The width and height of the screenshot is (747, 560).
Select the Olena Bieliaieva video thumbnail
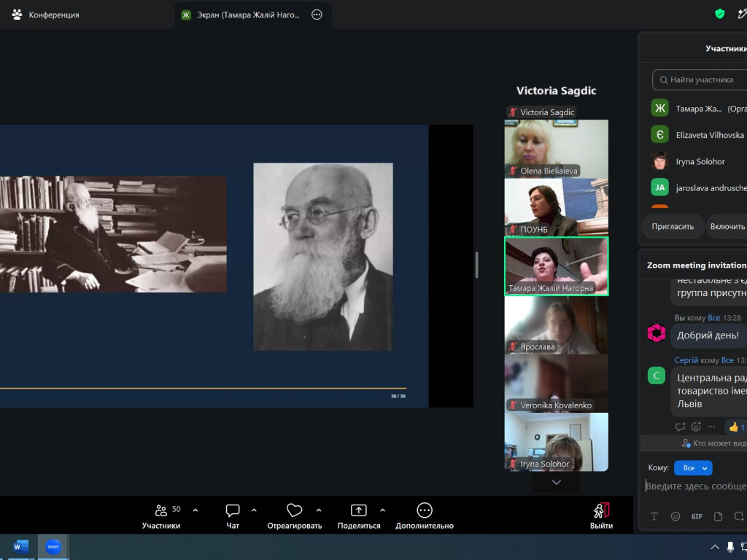pos(557,149)
